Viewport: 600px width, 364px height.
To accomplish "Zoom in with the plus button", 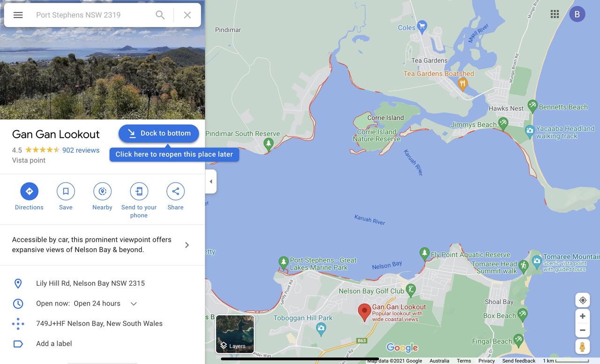I will [x=583, y=316].
